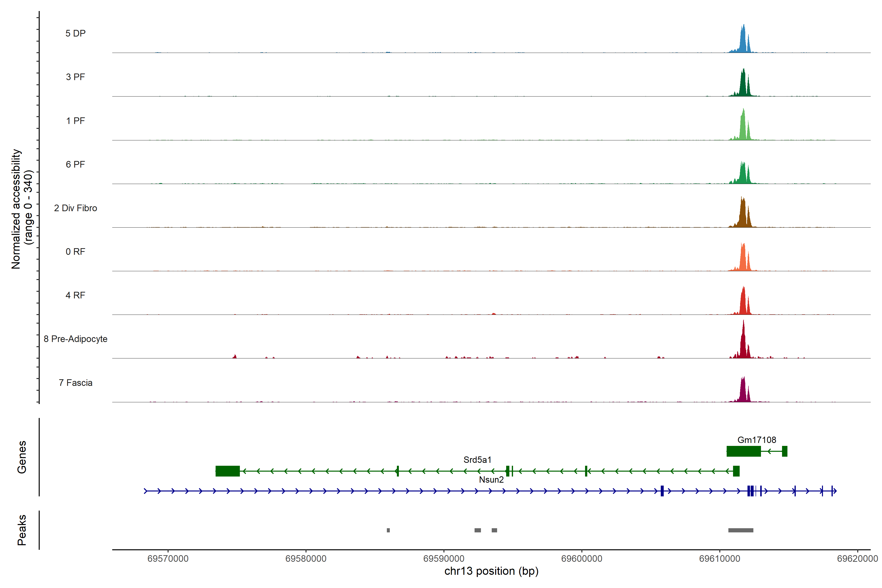This screenshot has height=588, width=882.
Task: Click the 6 PF track label
Action: coord(75,164)
